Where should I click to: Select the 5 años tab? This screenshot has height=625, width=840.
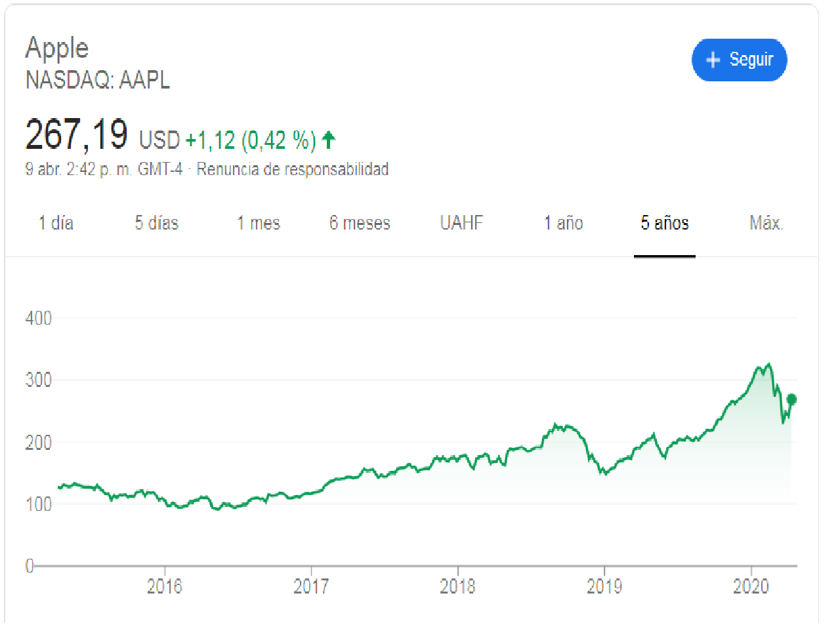click(665, 223)
